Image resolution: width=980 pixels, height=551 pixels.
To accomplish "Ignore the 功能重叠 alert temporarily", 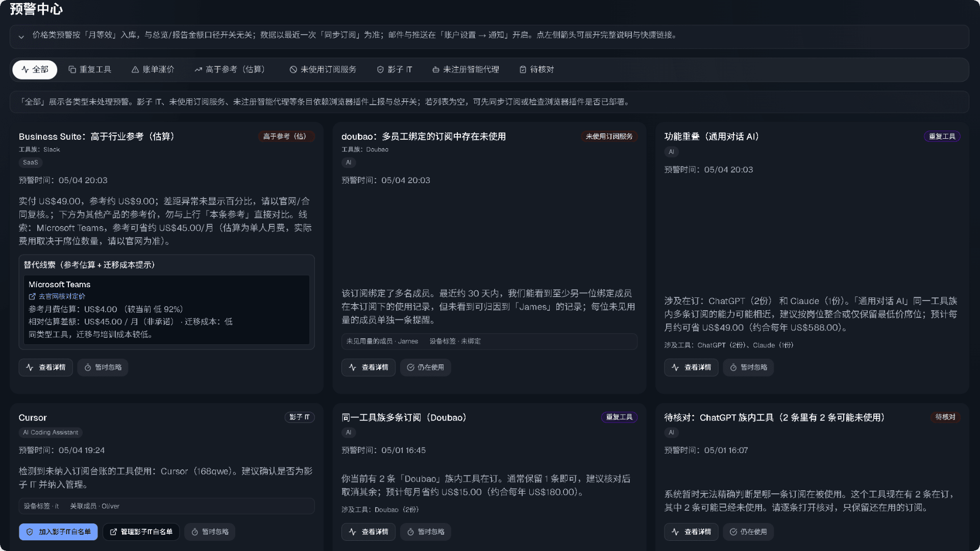I will [748, 367].
